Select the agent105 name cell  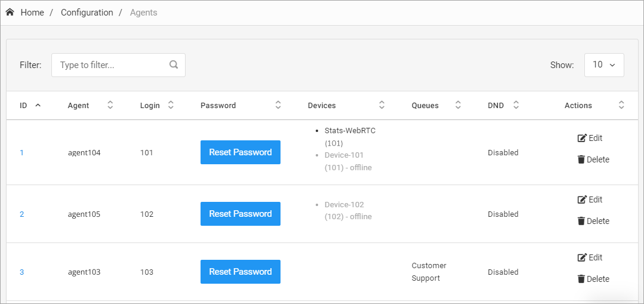click(x=84, y=214)
